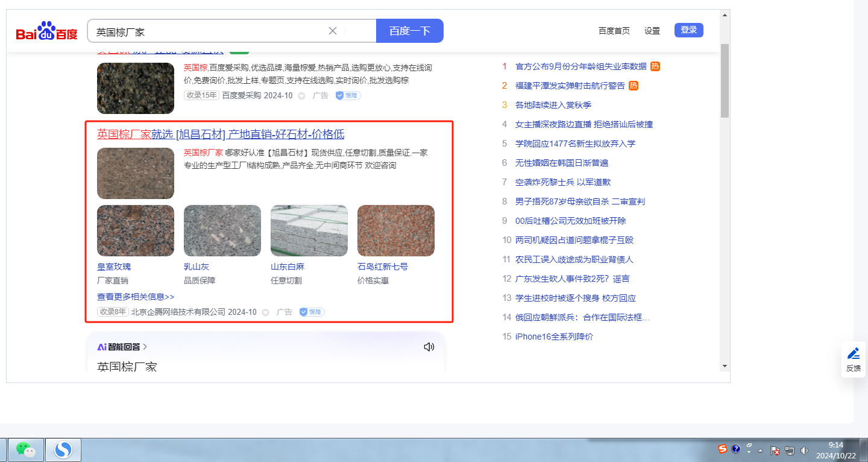This screenshot has height=462, width=868.
Task: Click the 百度一下 search button
Action: coord(409,31)
